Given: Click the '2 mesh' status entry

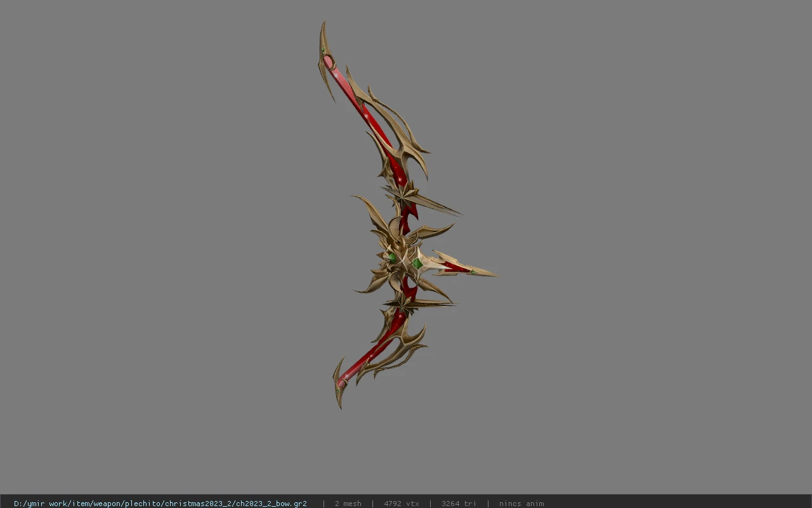Looking at the screenshot, I should pyautogui.click(x=348, y=504).
